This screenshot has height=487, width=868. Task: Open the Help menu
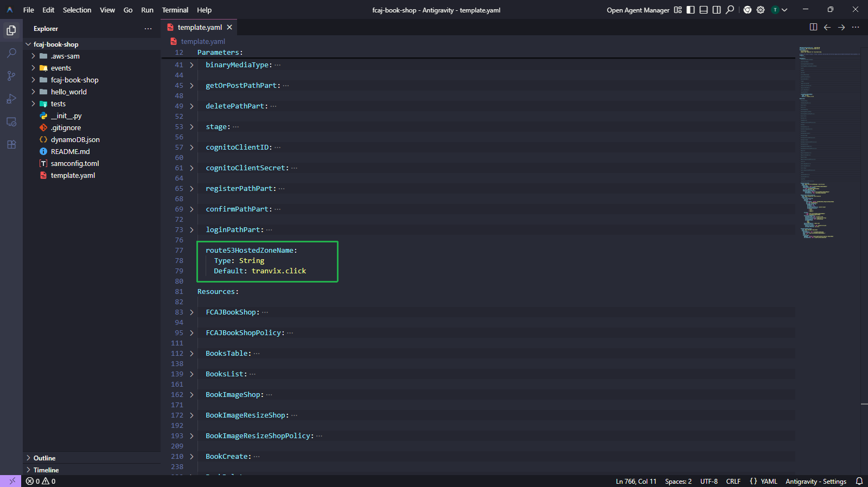pos(204,10)
